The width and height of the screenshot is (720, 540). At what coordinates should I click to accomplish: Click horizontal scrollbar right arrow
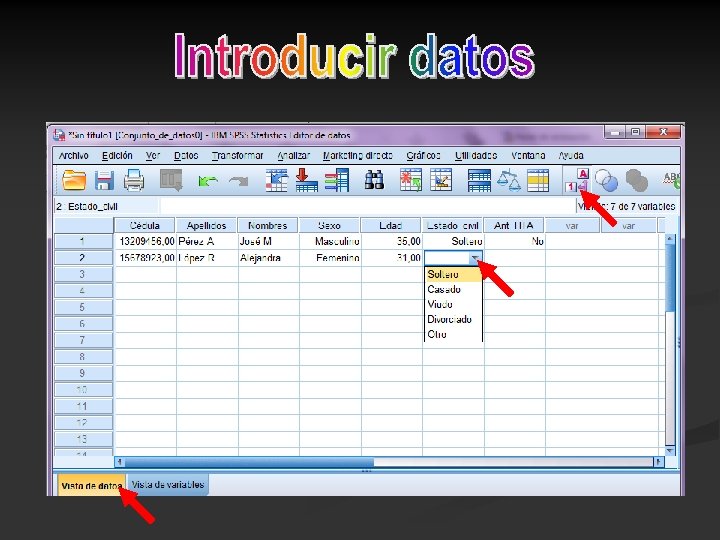(x=658, y=461)
